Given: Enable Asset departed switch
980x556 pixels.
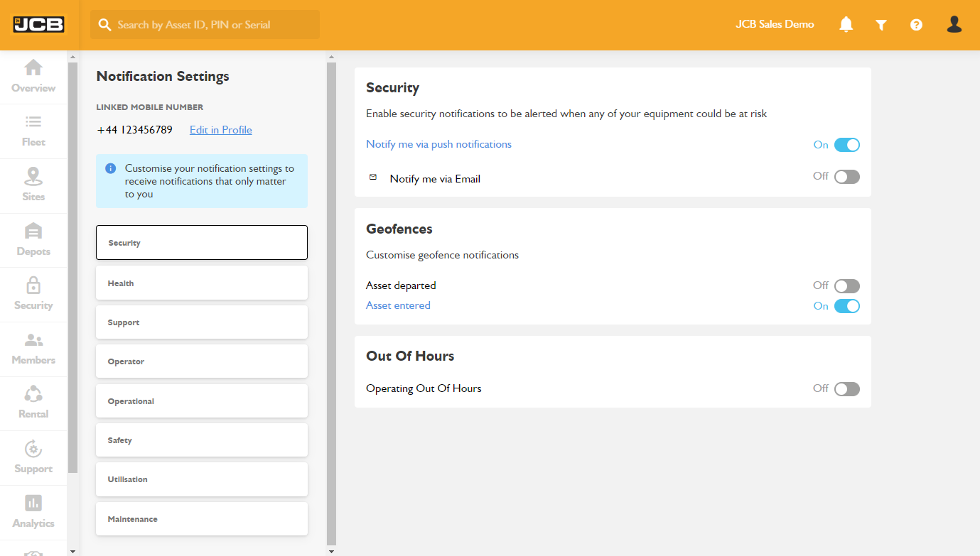Looking at the screenshot, I should coord(846,286).
